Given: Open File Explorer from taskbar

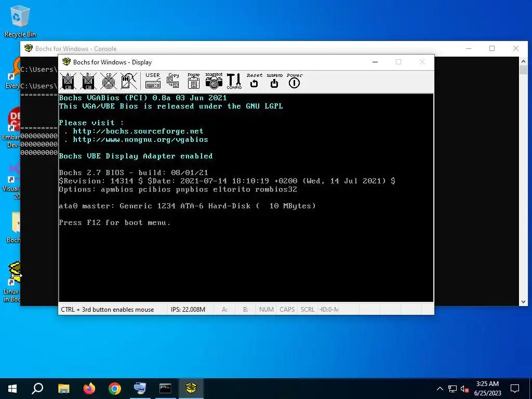Looking at the screenshot, I should [x=63, y=389].
